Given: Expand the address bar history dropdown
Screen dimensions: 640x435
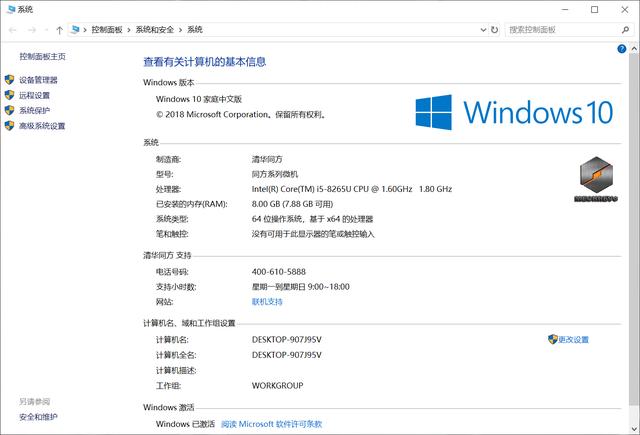Looking at the screenshot, I should pyautogui.click(x=483, y=30).
